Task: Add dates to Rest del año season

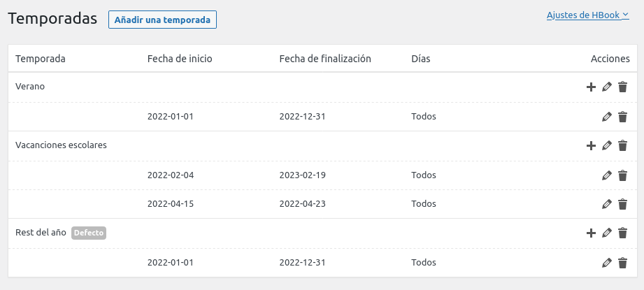Action: coord(591,233)
